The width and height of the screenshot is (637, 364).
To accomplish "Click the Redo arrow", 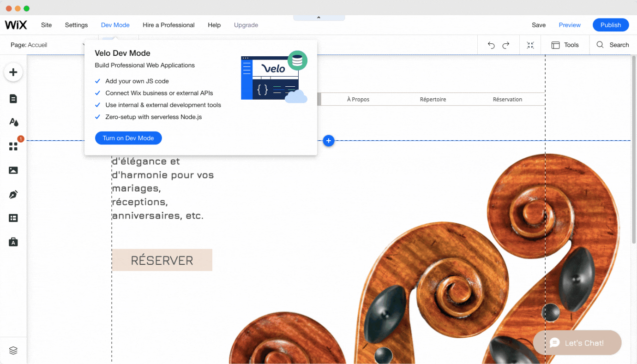I will (x=506, y=45).
